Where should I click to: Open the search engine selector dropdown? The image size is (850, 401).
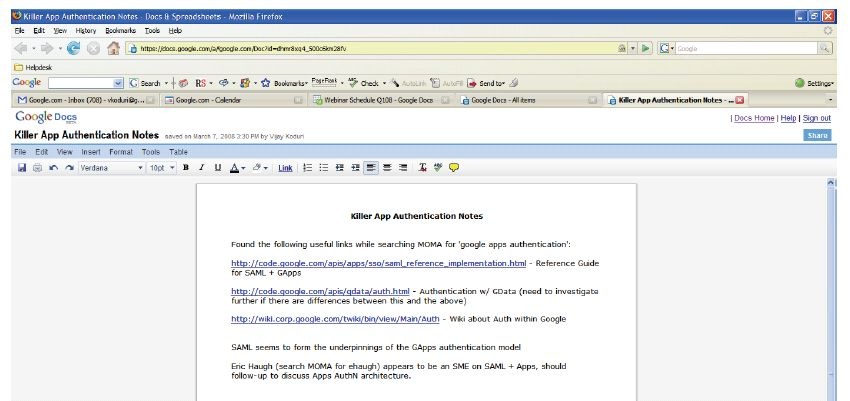666,49
